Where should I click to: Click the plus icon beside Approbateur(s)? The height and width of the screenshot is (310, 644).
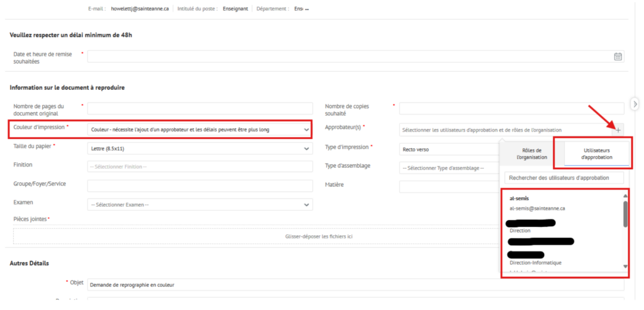point(619,130)
